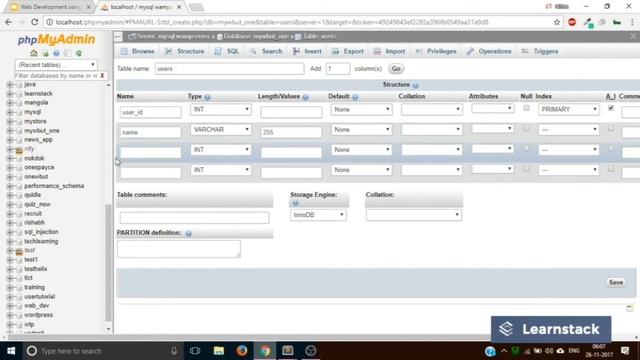
Task: Expand the mywbut_one database tree node
Action: click(x=9, y=131)
